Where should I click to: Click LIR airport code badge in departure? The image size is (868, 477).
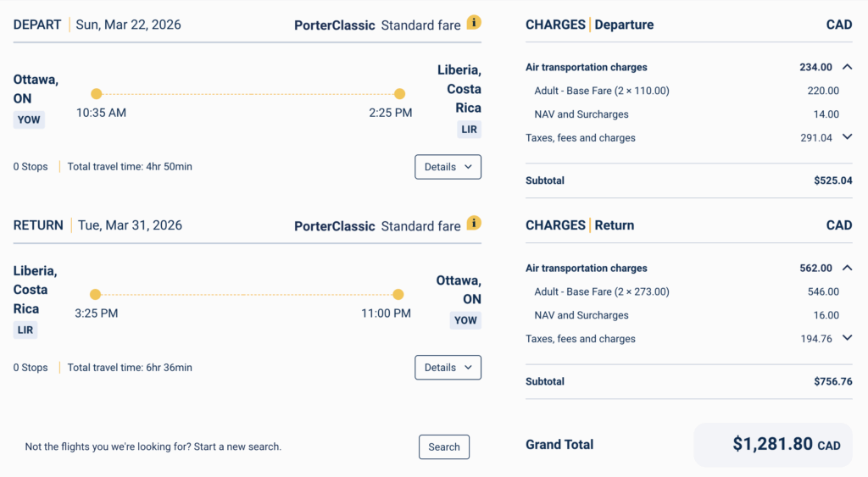pos(469,129)
